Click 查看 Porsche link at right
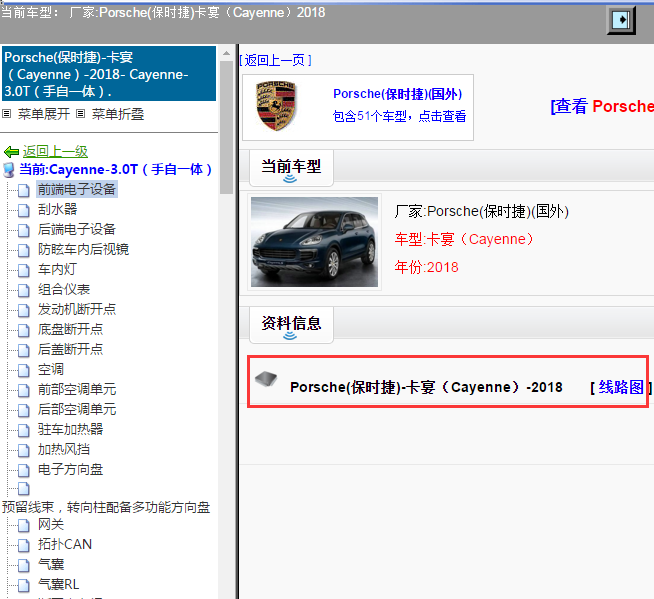Screen dimensions: 654x599 pos(602,106)
